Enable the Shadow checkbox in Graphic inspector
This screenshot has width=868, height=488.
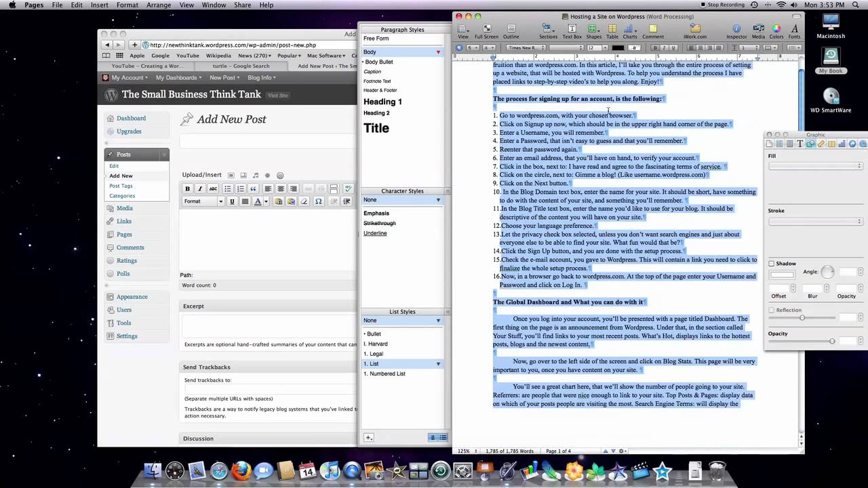772,264
